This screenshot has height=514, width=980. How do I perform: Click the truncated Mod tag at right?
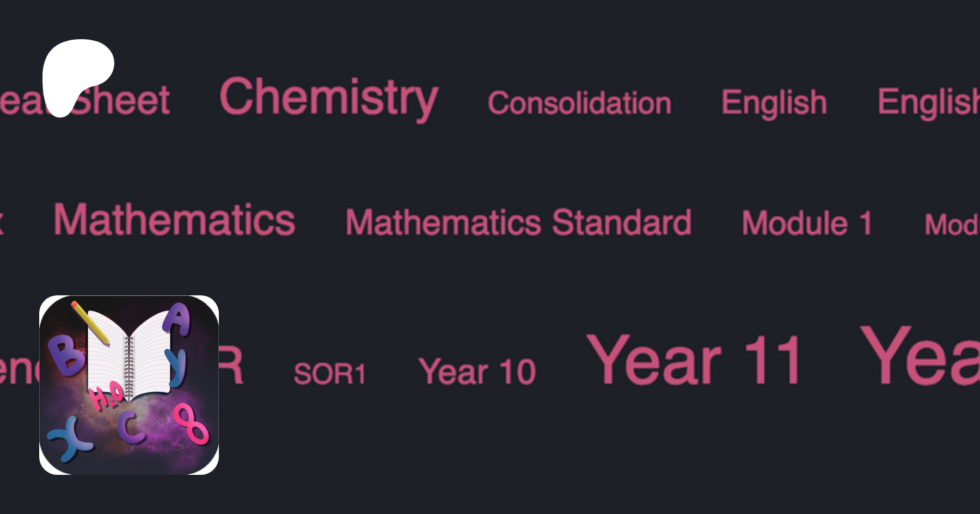952,224
